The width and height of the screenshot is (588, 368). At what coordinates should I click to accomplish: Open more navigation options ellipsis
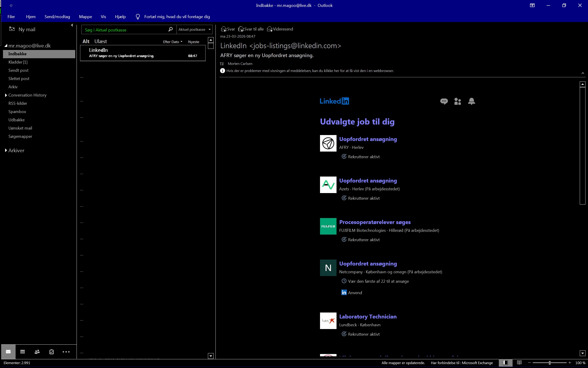click(66, 352)
